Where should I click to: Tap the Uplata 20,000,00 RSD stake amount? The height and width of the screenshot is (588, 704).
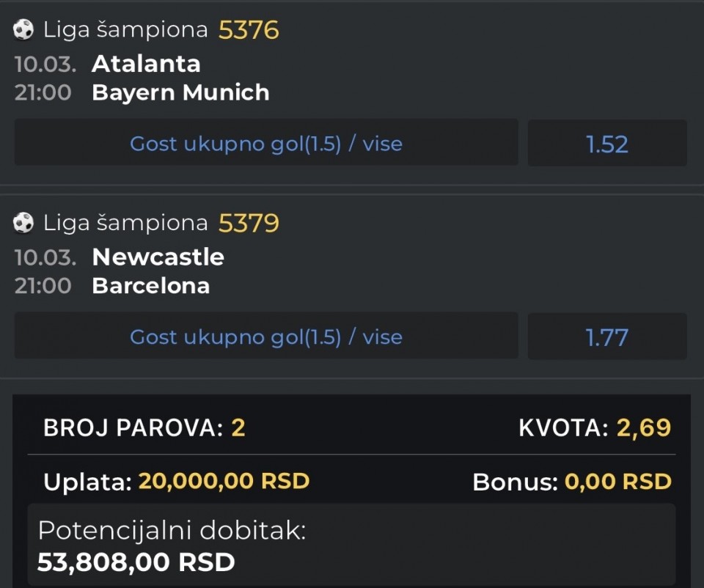click(x=224, y=482)
